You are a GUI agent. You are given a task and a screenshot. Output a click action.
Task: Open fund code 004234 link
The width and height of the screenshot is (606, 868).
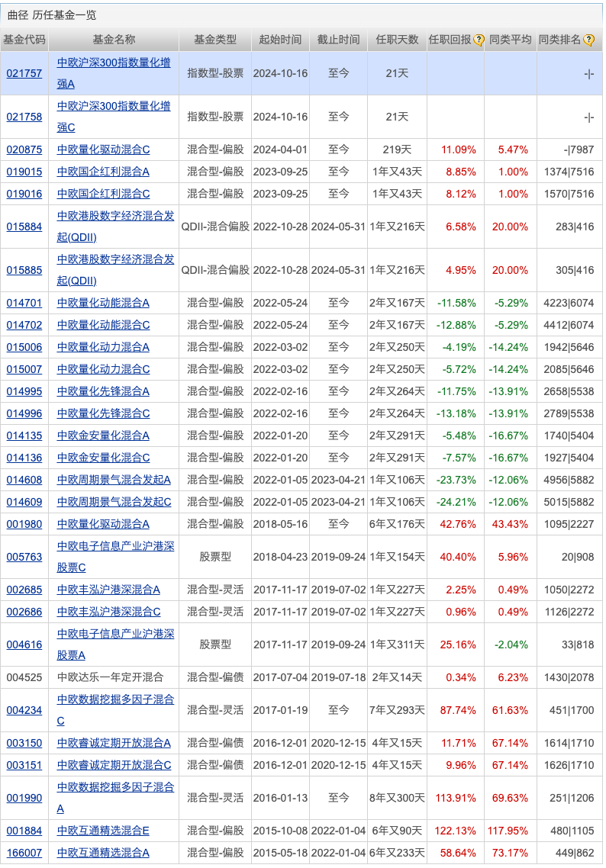[x=24, y=710]
